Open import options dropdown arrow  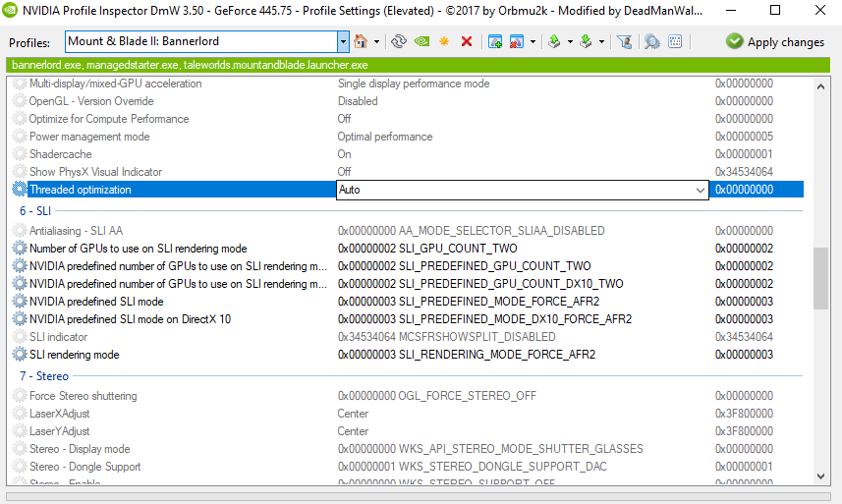tap(601, 42)
